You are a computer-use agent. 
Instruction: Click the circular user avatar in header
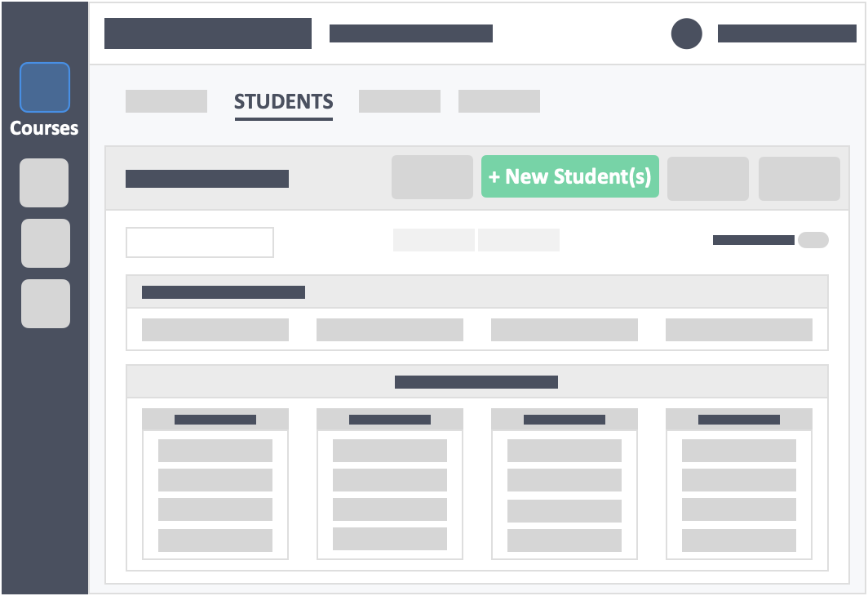686,33
